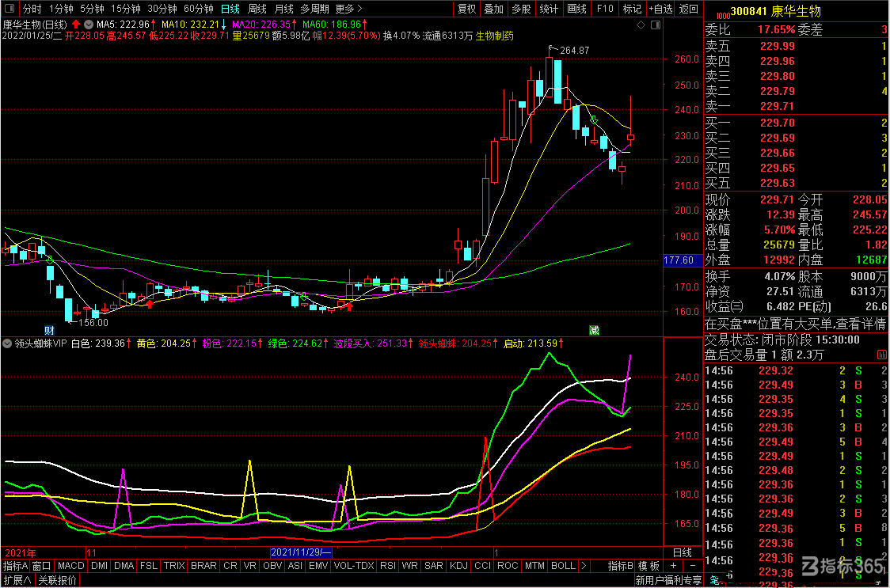The height and width of the screenshot is (588, 890).
Task: Expand the 更多 period options
Action: tap(348, 9)
